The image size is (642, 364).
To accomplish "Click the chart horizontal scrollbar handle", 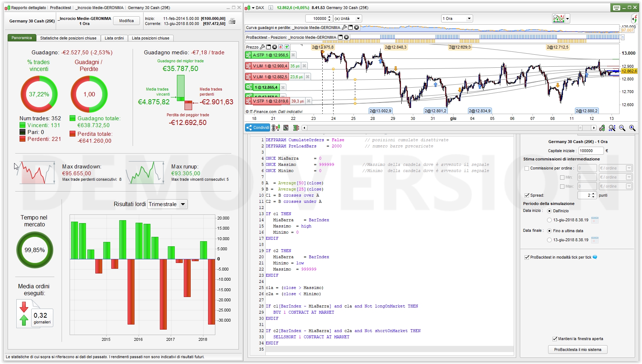I will [x=580, y=128].
